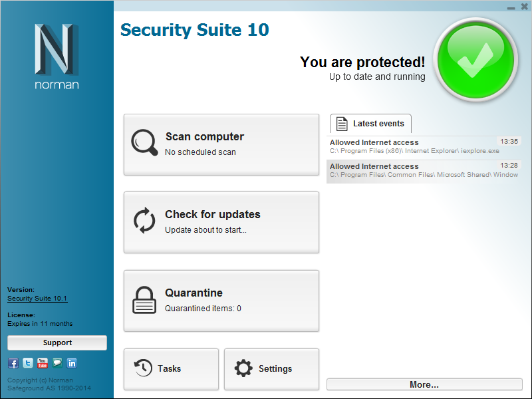The width and height of the screenshot is (532, 399).
Task: Click the magnifying glass scan icon
Action: tap(144, 142)
